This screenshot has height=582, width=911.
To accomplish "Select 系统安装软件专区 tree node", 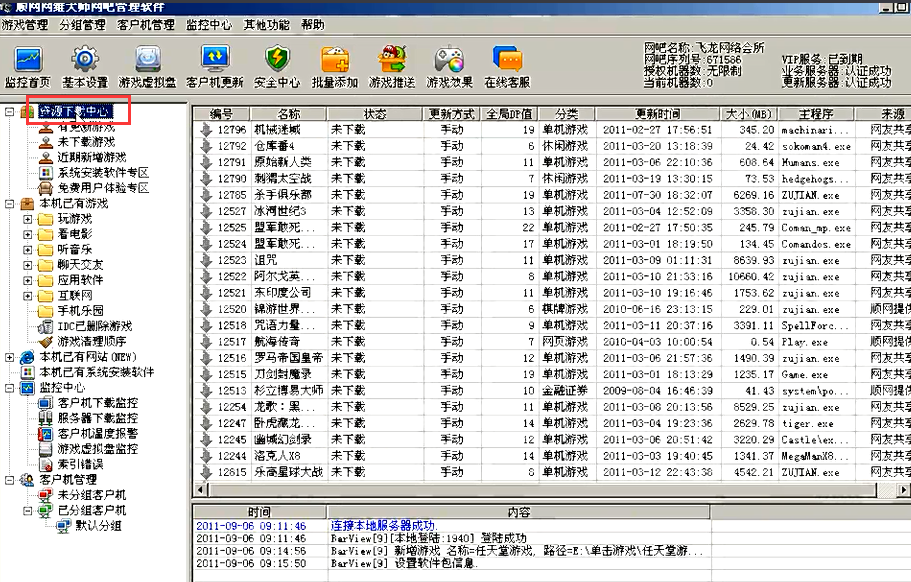I will [103, 173].
